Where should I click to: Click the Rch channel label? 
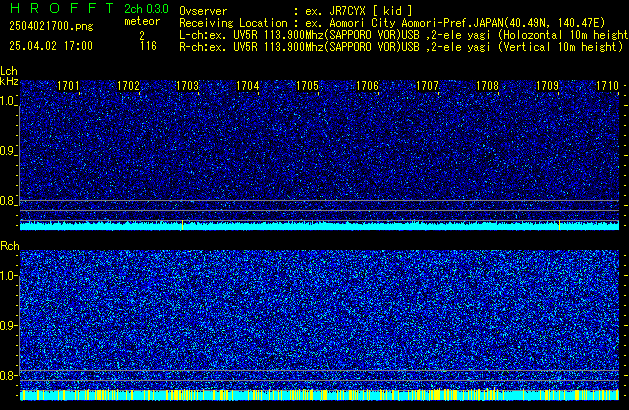tap(10, 246)
